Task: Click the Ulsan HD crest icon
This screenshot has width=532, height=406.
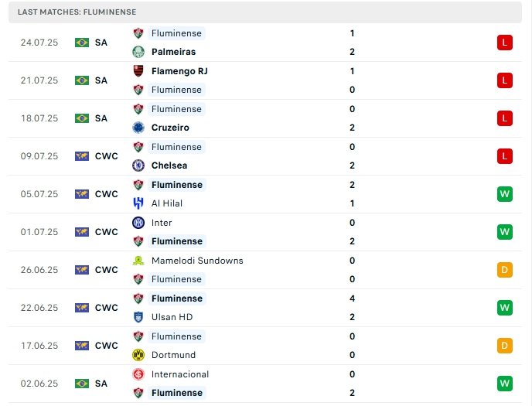Action: [x=138, y=317]
